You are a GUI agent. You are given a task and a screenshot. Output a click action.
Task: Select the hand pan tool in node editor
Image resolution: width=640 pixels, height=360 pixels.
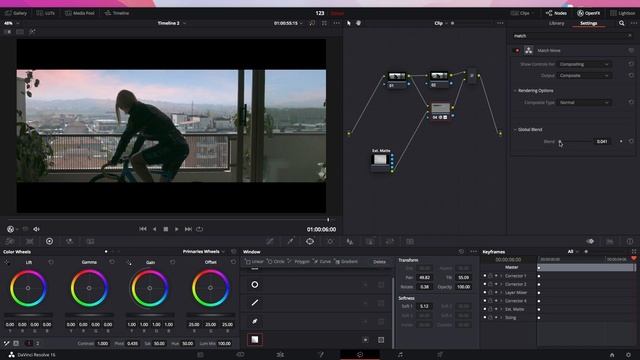pos(358,23)
